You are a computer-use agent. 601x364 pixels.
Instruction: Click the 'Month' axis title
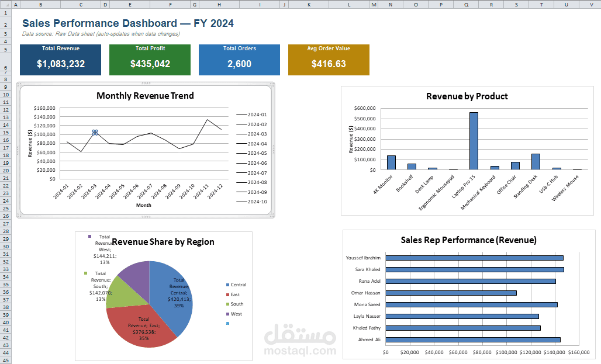click(144, 205)
